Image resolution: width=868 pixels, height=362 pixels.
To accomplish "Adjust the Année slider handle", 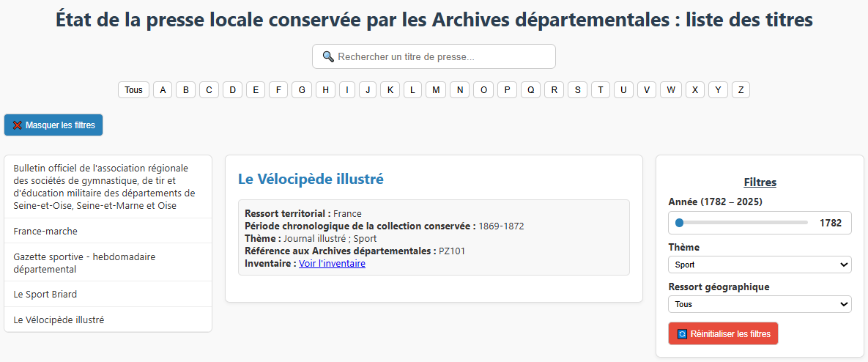I will click(679, 223).
